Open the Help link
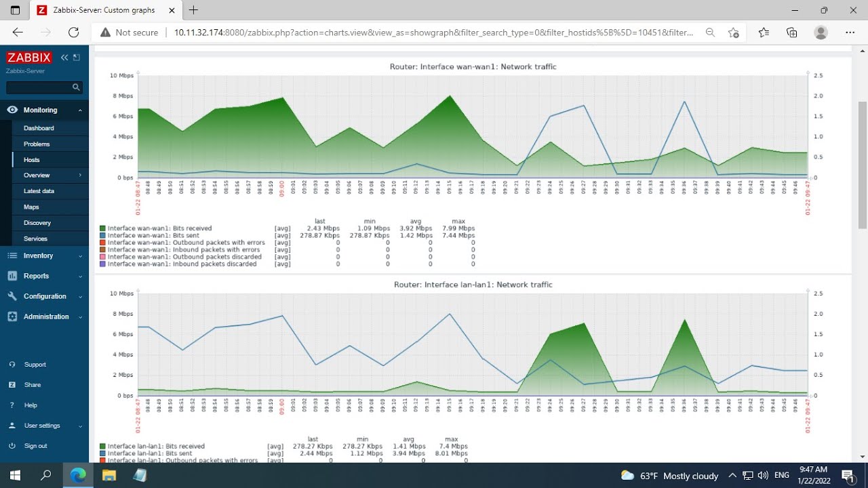Image resolution: width=868 pixels, height=488 pixels. click(x=31, y=405)
